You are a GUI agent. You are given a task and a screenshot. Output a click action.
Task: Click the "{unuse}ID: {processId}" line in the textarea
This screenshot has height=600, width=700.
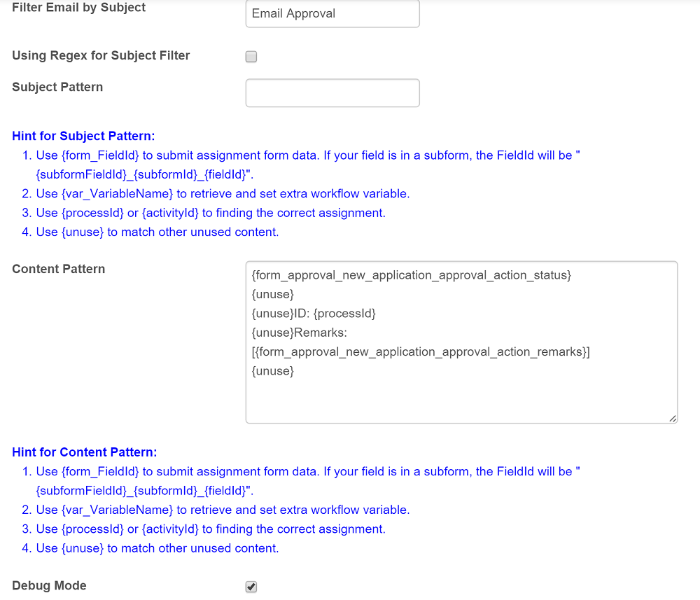tap(314, 314)
